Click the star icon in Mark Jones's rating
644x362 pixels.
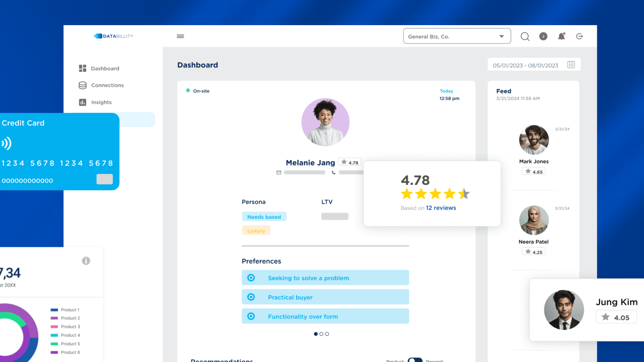(528, 171)
